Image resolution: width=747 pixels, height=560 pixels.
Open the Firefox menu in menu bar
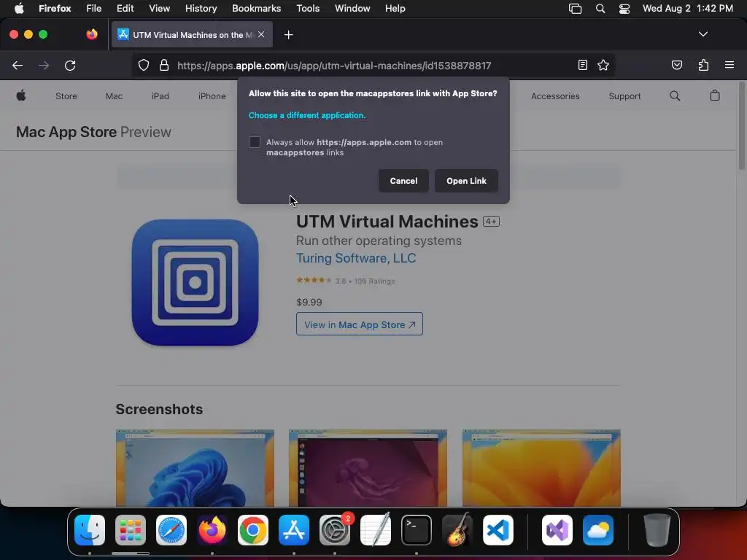tap(55, 9)
